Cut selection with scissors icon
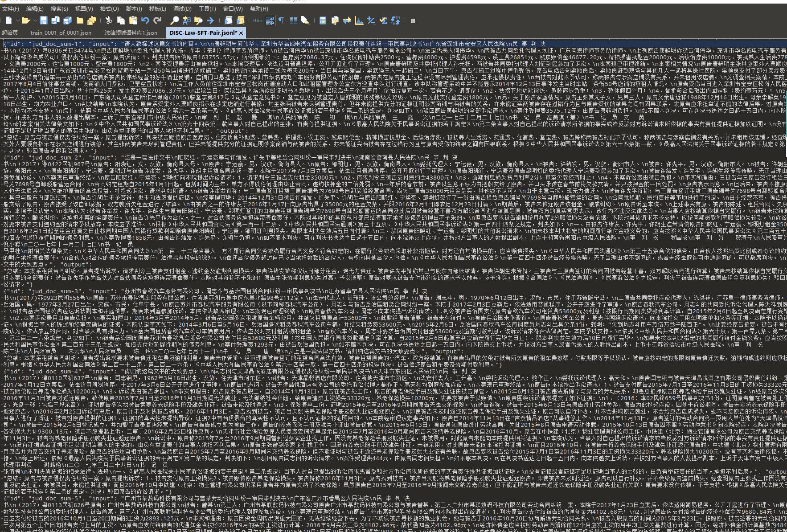 click(x=109, y=20)
